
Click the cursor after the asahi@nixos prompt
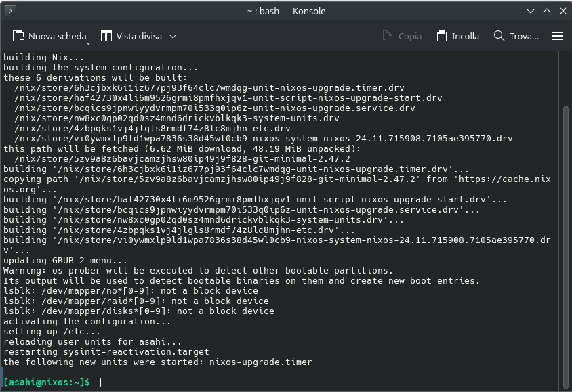pyautogui.click(x=98, y=383)
